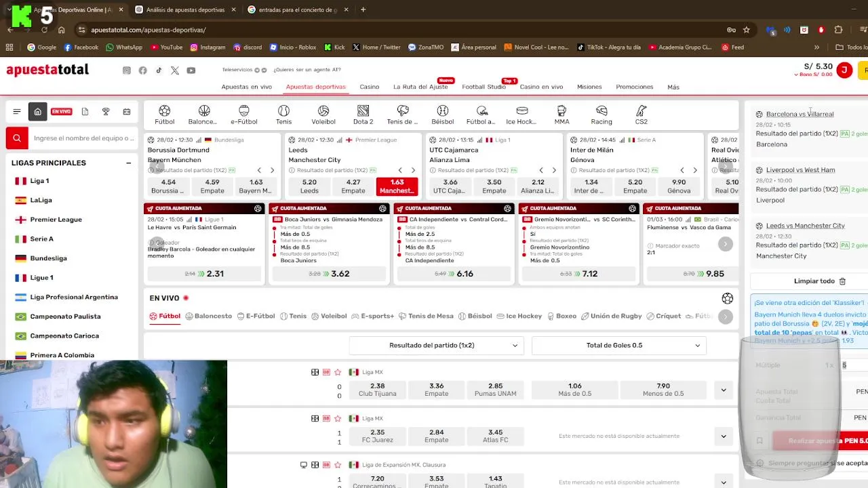Select Inter de Milán 1.34 odds
The height and width of the screenshot is (488, 868).
pos(591,186)
